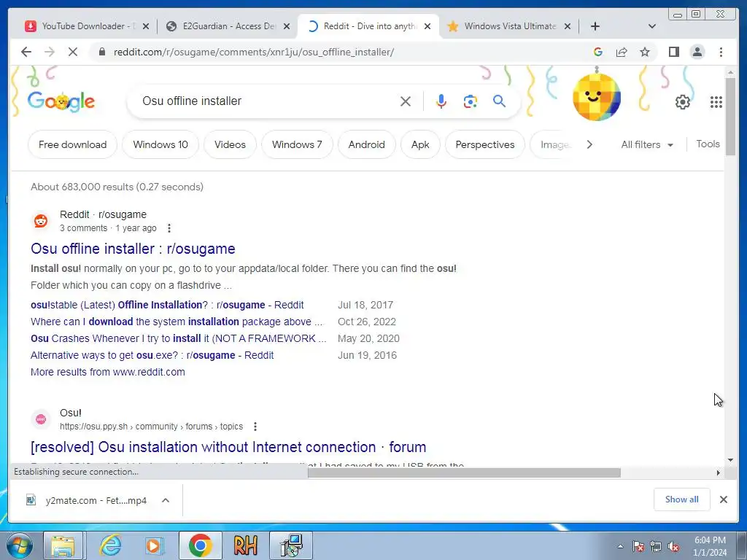This screenshot has height=560, width=747.
Task: Open Osu Crashes Whenever I try link
Action: pyautogui.click(x=178, y=338)
